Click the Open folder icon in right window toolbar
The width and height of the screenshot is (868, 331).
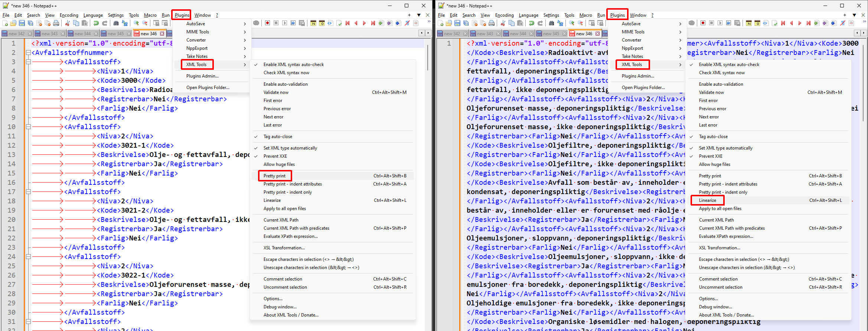coord(449,23)
